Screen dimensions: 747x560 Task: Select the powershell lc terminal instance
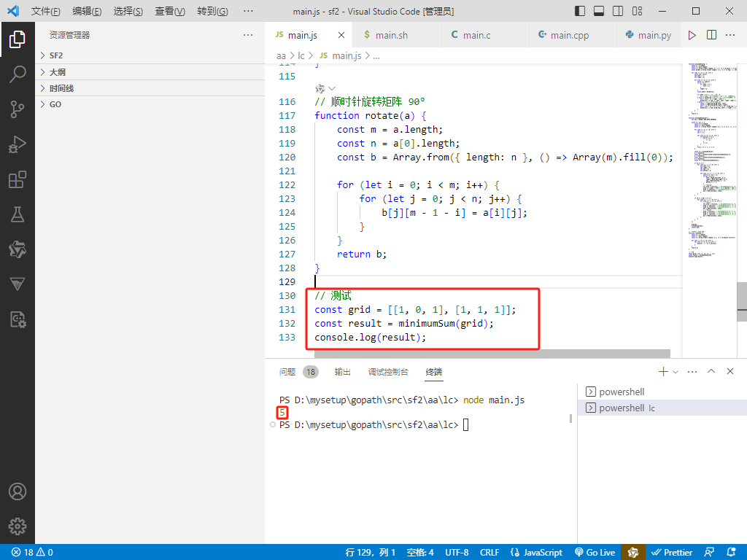click(662, 408)
